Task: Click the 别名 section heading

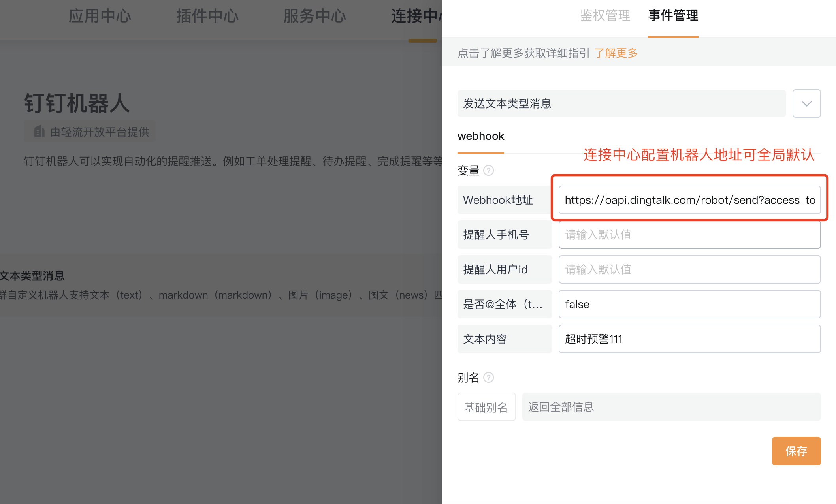Action: (x=469, y=378)
